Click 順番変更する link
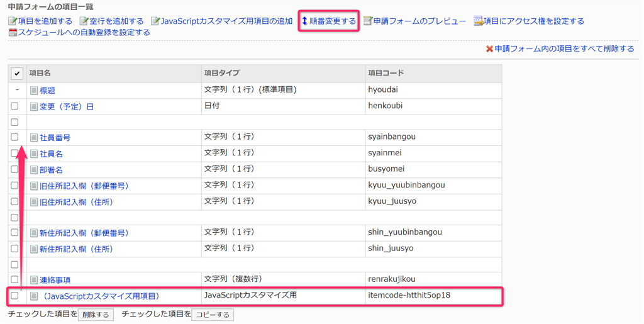Viewport: 644px width, 324px height. [x=333, y=21]
